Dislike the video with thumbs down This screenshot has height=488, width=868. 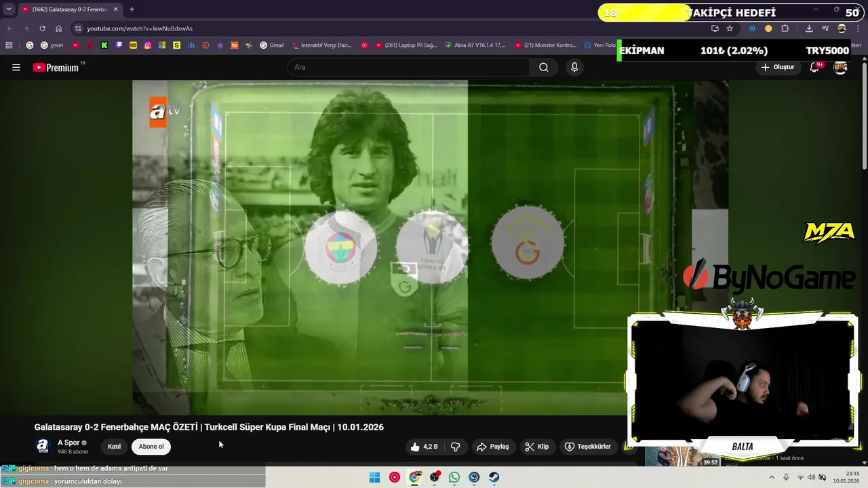[x=456, y=447]
